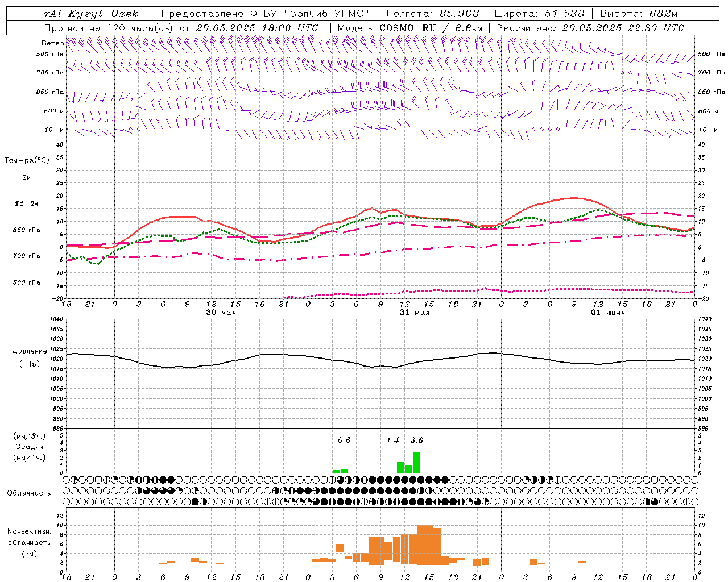Click the Конвективн. облачность panel label
The image size is (728, 582).
29,543
